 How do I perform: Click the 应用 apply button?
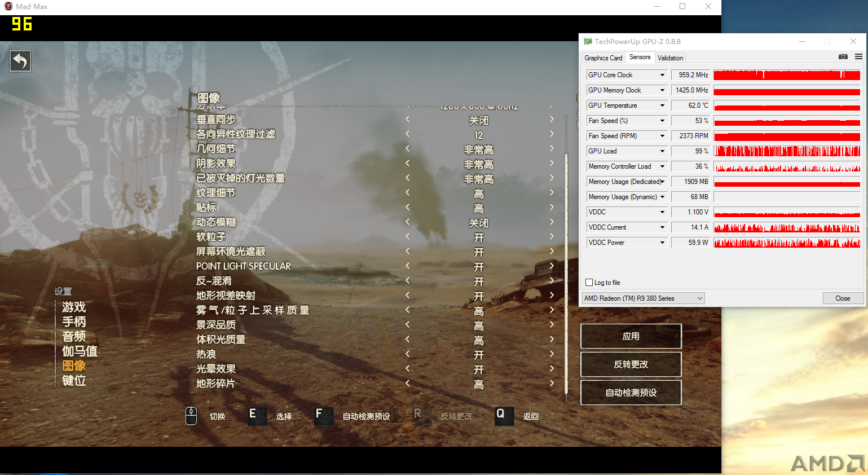pyautogui.click(x=631, y=336)
